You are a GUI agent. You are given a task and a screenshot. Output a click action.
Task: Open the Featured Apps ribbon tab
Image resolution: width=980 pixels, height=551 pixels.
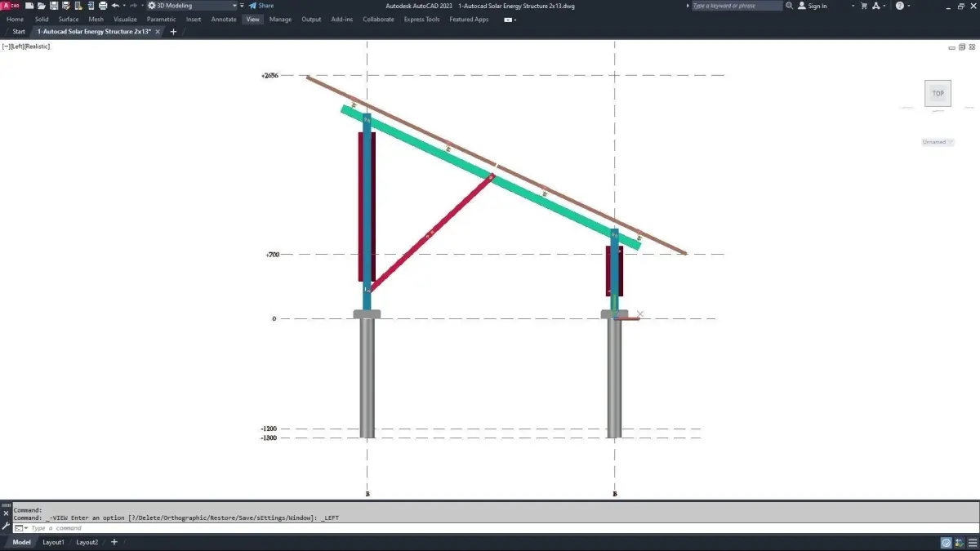pyautogui.click(x=469, y=19)
